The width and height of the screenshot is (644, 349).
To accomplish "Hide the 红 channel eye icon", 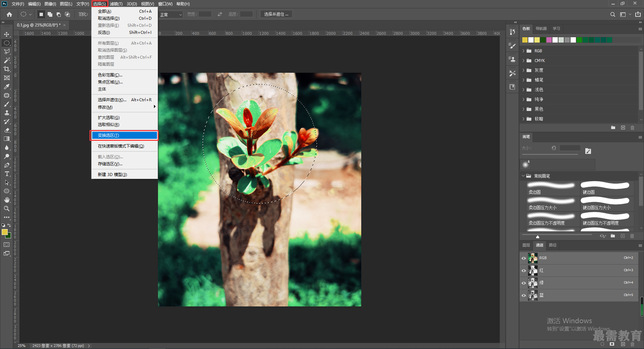I will pos(524,271).
